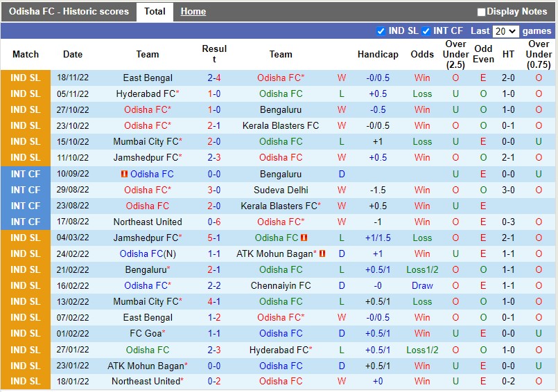Click Sudeva Delhi team name
Screen dimensions: 558x392
pyautogui.click(x=281, y=190)
